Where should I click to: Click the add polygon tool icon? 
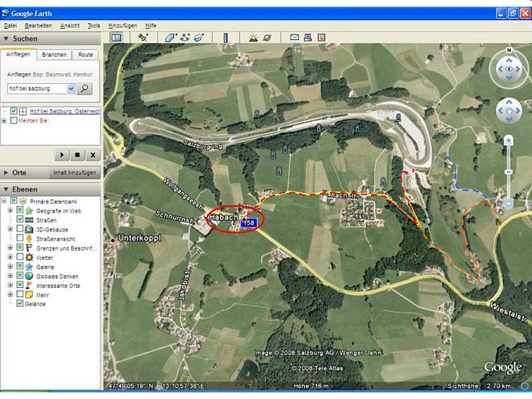(170, 38)
